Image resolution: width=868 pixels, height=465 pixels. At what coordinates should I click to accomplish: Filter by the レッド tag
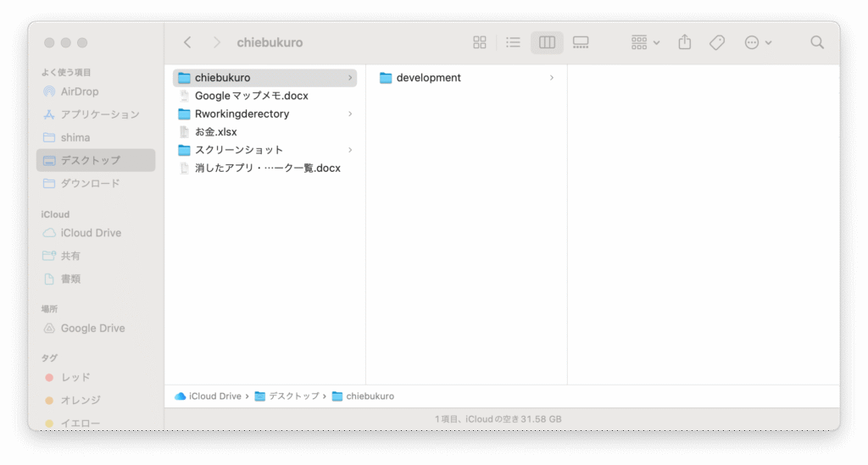point(95,378)
